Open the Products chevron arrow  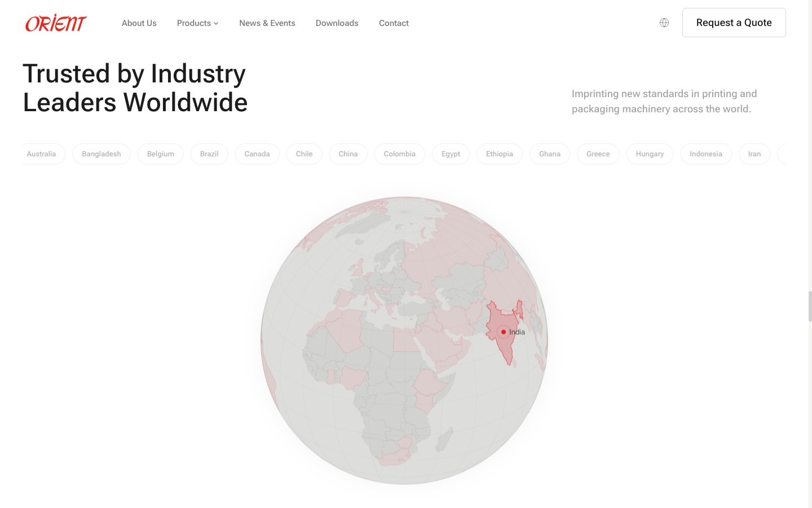[x=217, y=23]
